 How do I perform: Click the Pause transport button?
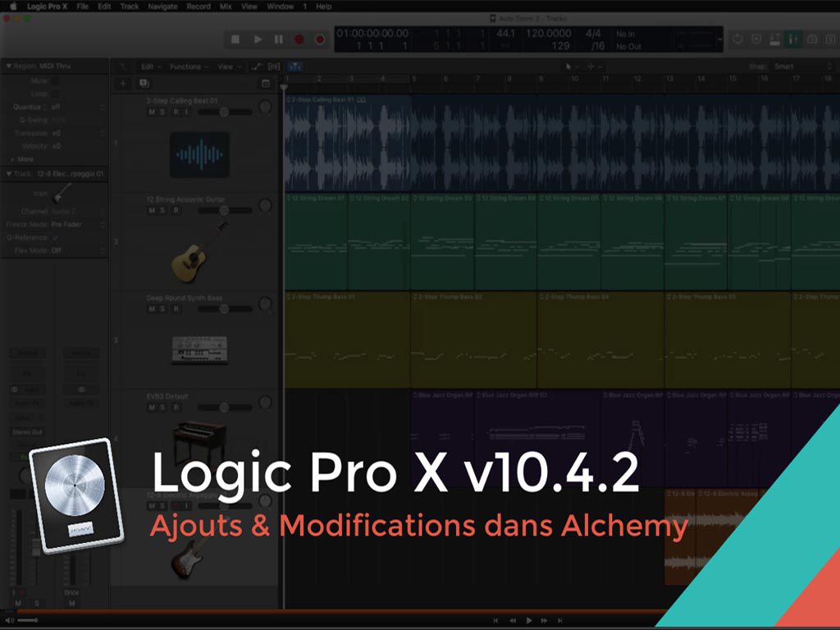[x=279, y=39]
